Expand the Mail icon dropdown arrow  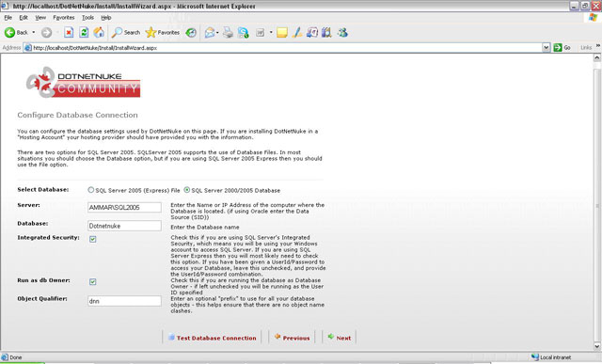[x=217, y=33]
